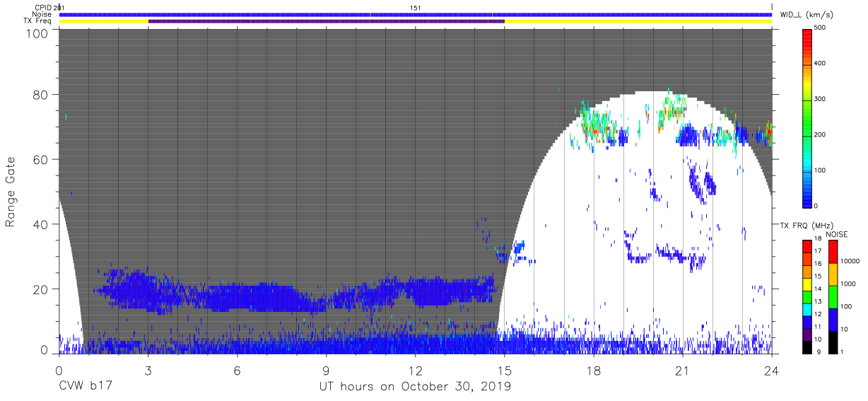
Task: Click the '20' y-axis tick label
Action: tap(40, 289)
